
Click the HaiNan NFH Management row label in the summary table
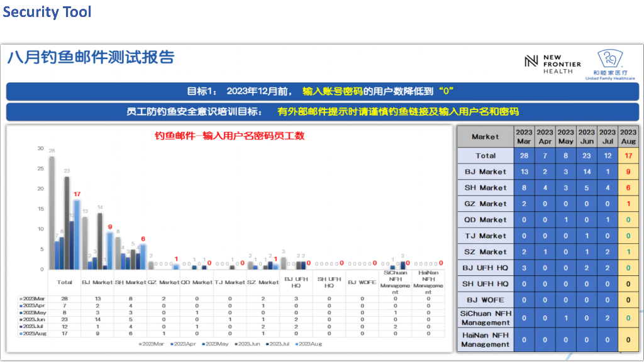(486, 339)
